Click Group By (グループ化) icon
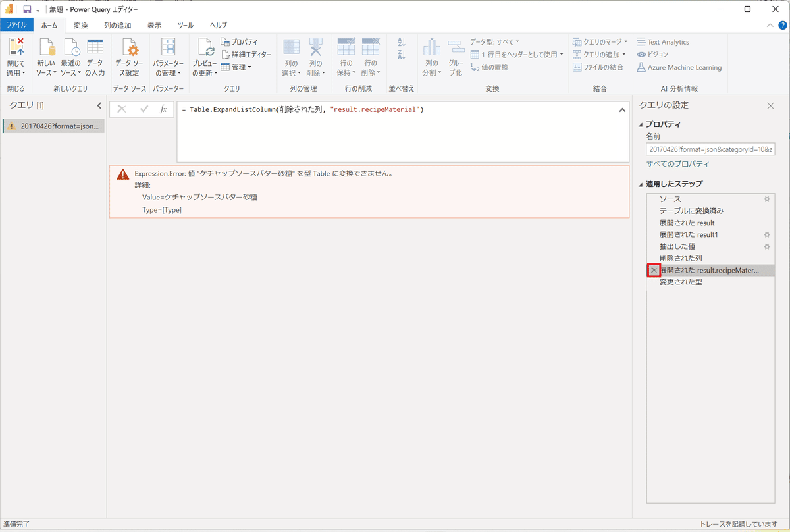The width and height of the screenshot is (790, 532). [456, 47]
